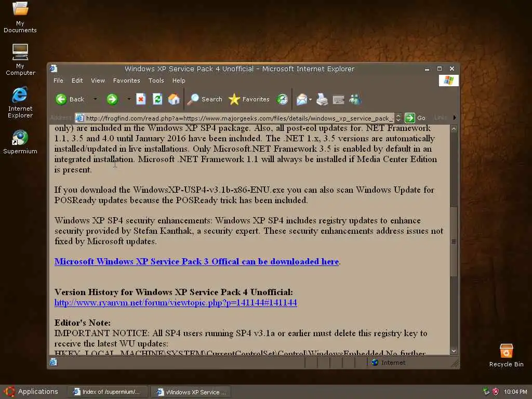Click the 'Editor's Note:' heading text
Screen dimensions: 532x399
coord(83,323)
